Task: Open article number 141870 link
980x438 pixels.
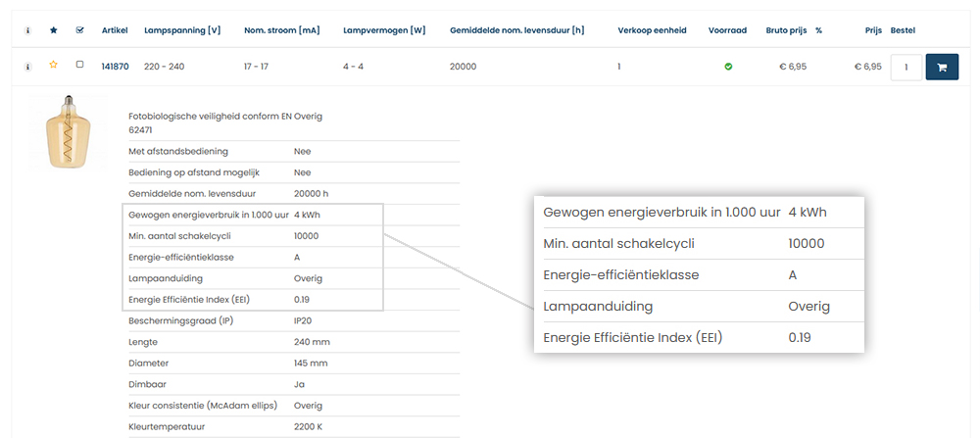Action: 115,67
